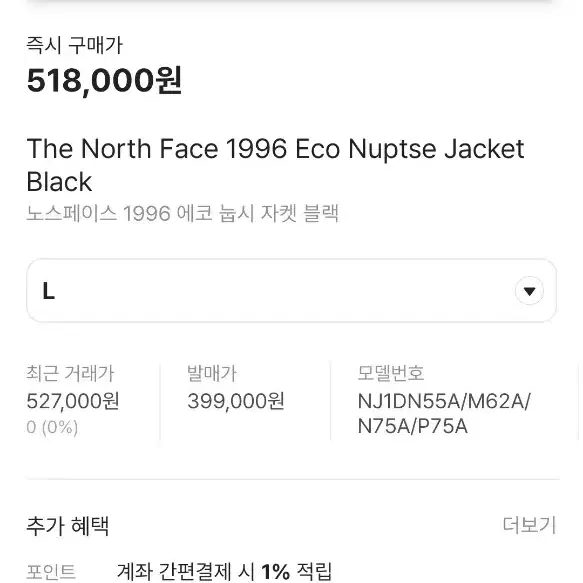Viewport: 583px width, 583px height.
Task: Click the 518,000원 instant buy price
Action: (104, 81)
